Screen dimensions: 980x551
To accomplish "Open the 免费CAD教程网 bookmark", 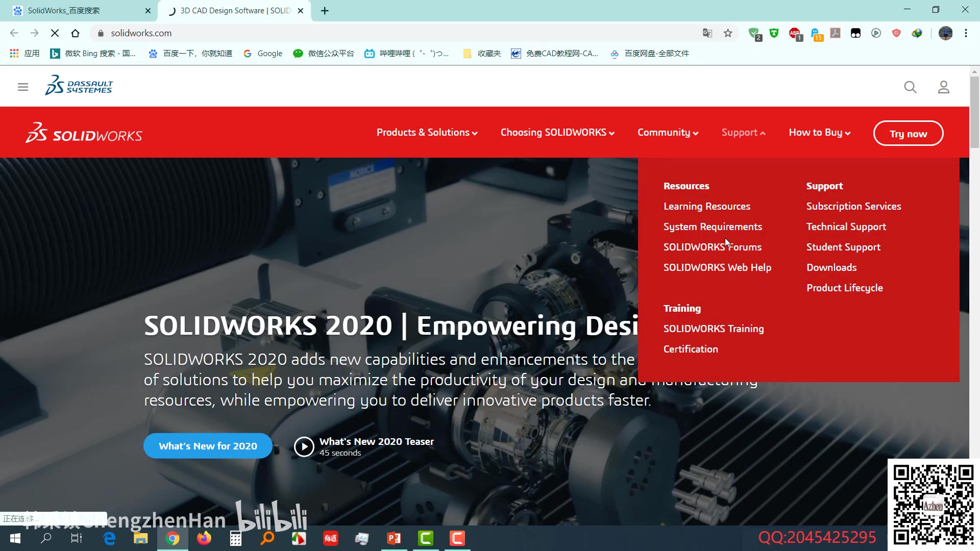I will click(x=555, y=53).
